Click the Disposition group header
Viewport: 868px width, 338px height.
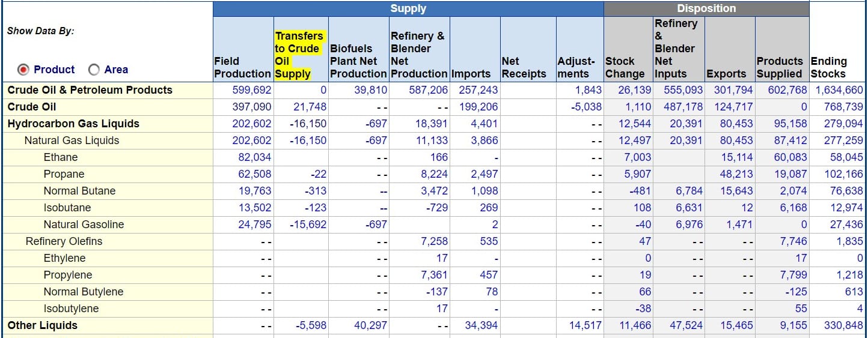point(706,8)
